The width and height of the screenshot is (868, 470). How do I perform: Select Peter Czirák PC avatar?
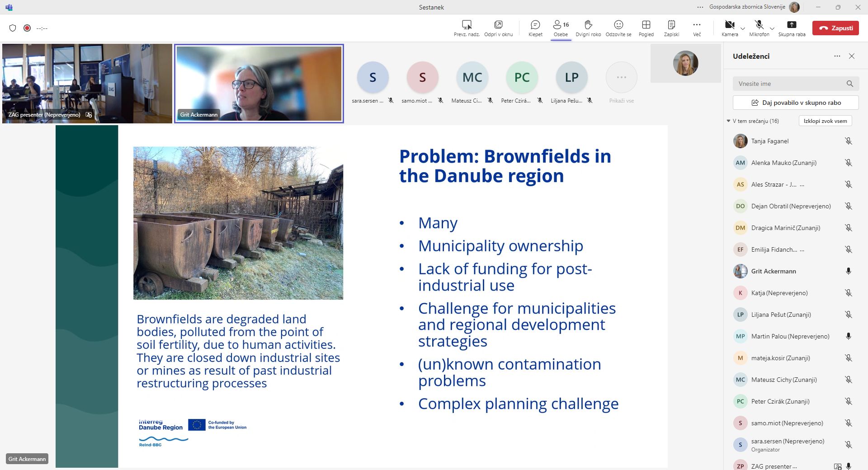522,77
